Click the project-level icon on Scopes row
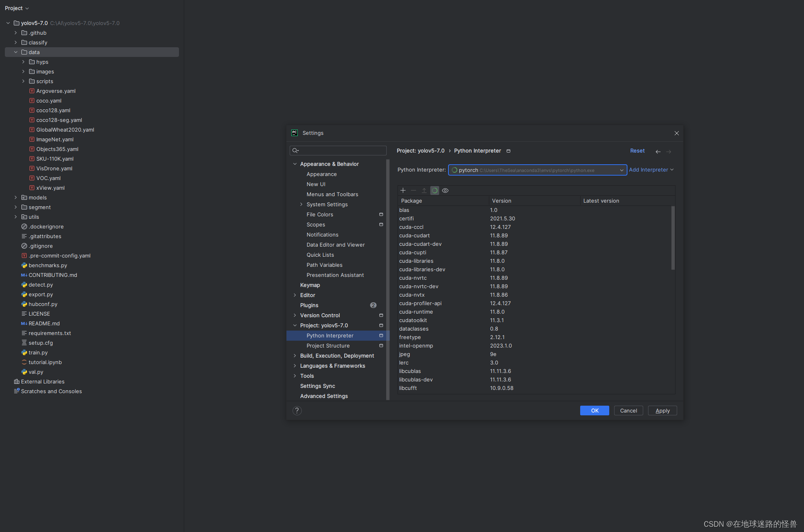The height and width of the screenshot is (532, 804). (x=381, y=224)
